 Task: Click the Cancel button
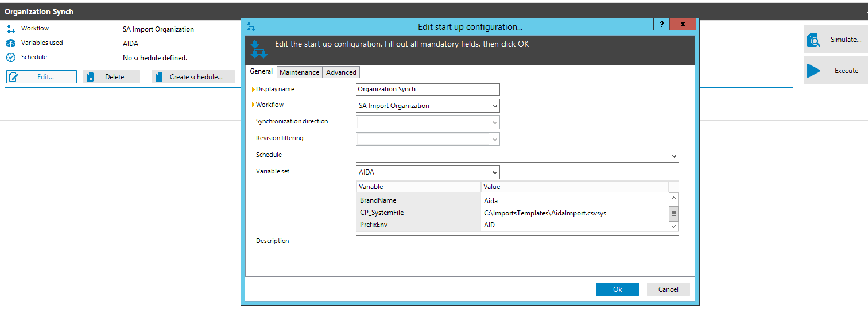click(668, 289)
